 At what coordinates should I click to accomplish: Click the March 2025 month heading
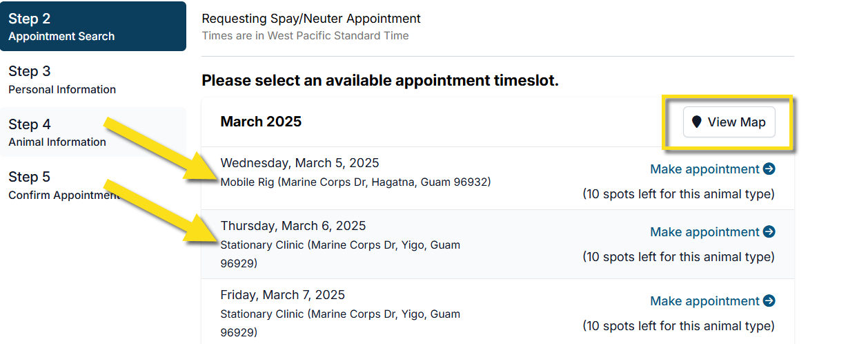point(261,122)
